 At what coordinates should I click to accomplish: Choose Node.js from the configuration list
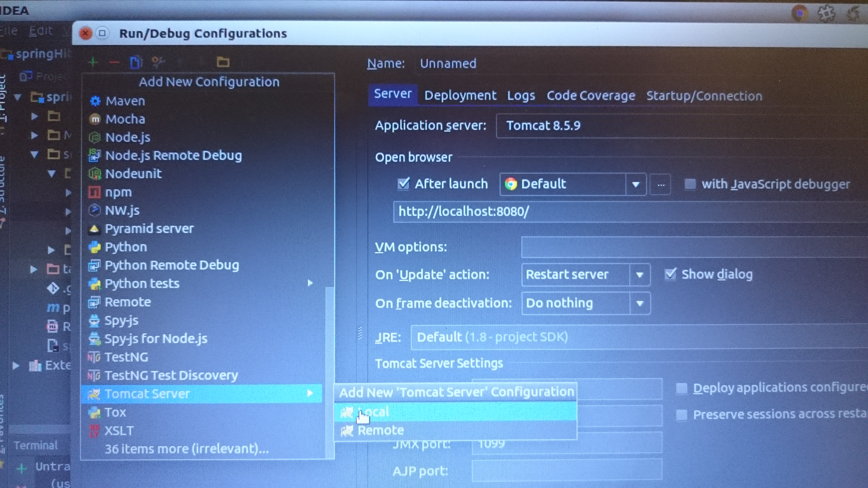pyautogui.click(x=201, y=137)
